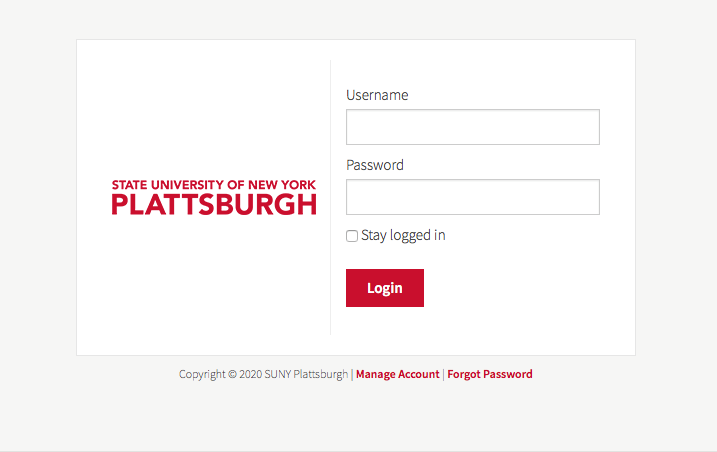The width and height of the screenshot is (717, 452).
Task: Click the separator before Manage Account
Action: point(352,374)
